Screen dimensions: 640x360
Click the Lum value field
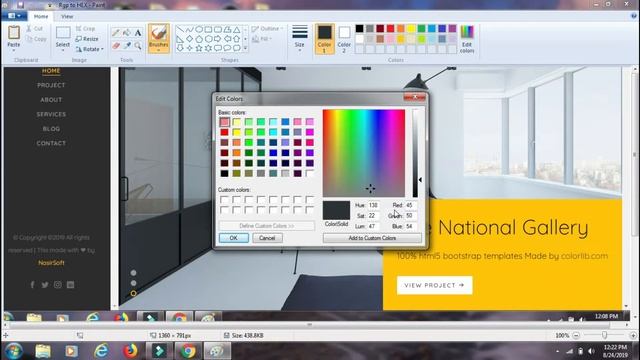click(373, 226)
